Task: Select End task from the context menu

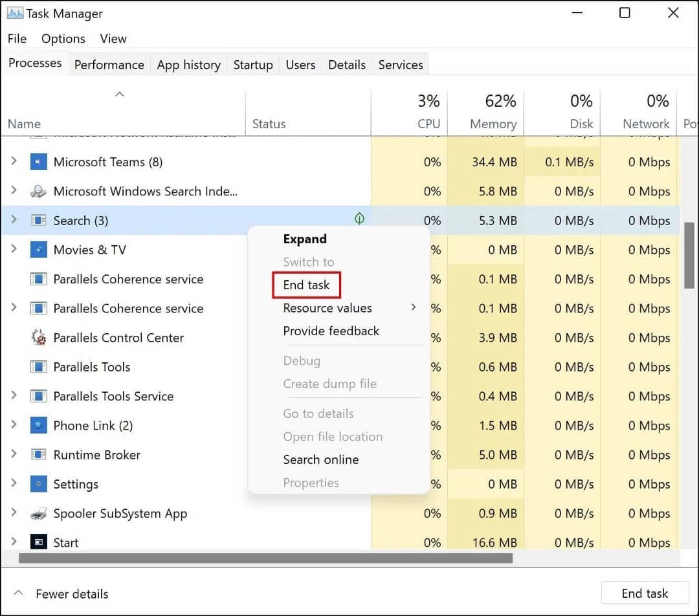Action: click(306, 285)
